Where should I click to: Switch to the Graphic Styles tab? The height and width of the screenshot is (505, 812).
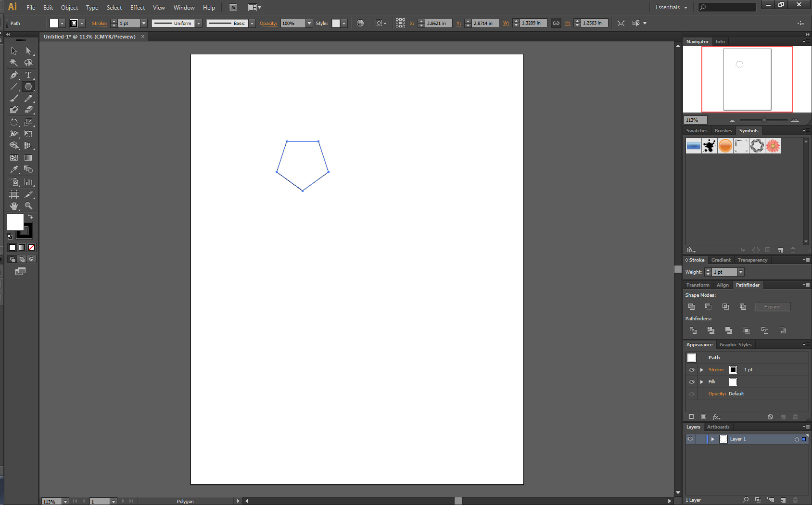736,345
